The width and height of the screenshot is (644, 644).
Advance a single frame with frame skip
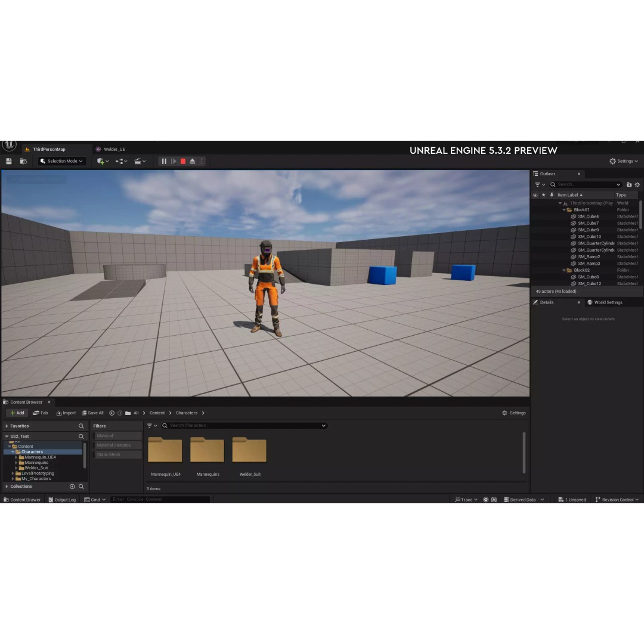pos(174,162)
